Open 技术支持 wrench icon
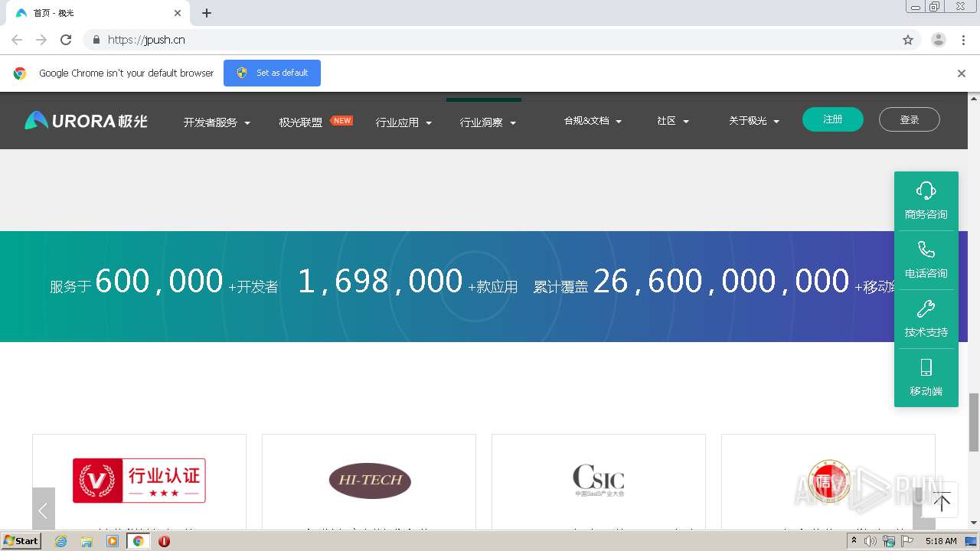980x551 pixels. [926, 308]
